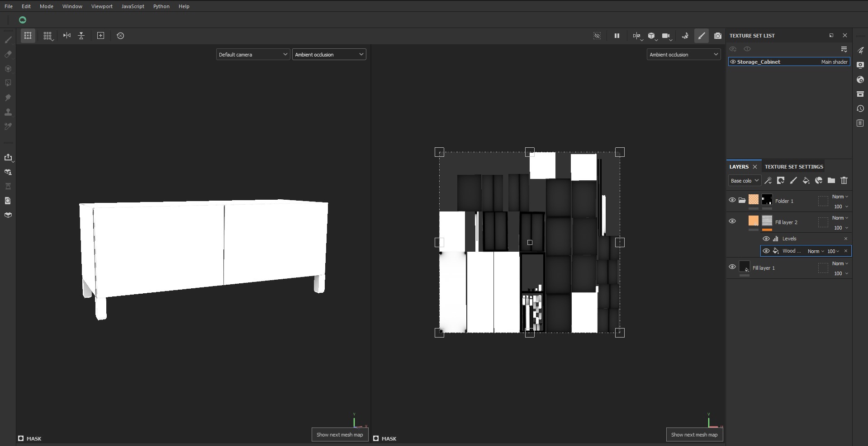
Task: Select the Eraser tool
Action: (8, 54)
